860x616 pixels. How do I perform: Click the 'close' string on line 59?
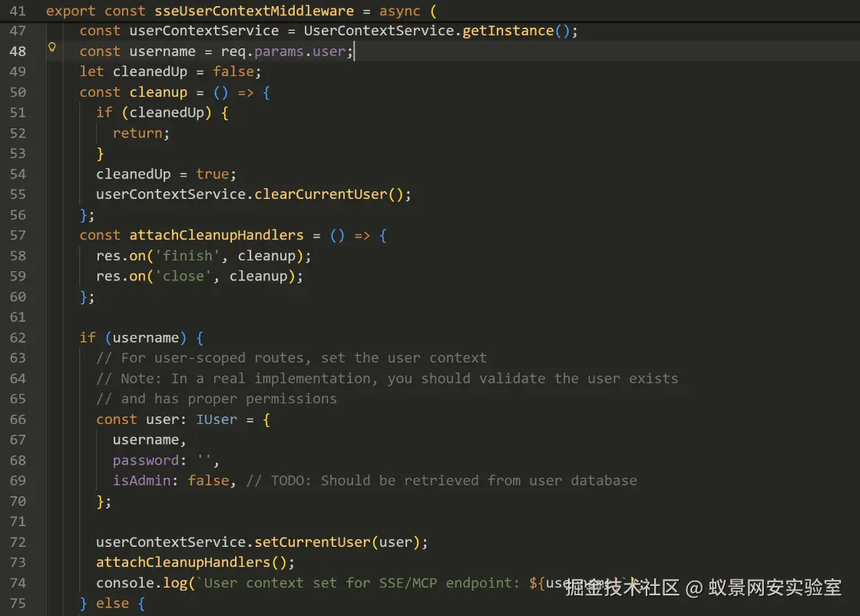pyautogui.click(x=184, y=277)
